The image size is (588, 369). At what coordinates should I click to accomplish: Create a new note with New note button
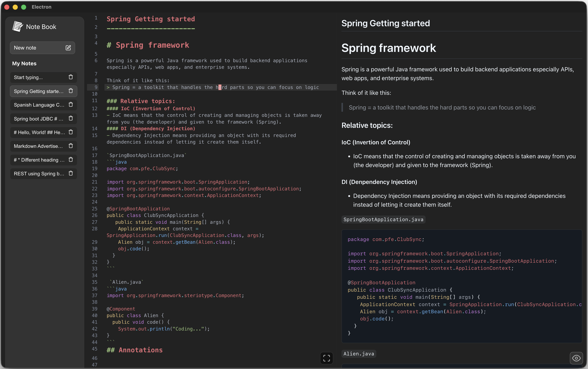[x=43, y=48]
